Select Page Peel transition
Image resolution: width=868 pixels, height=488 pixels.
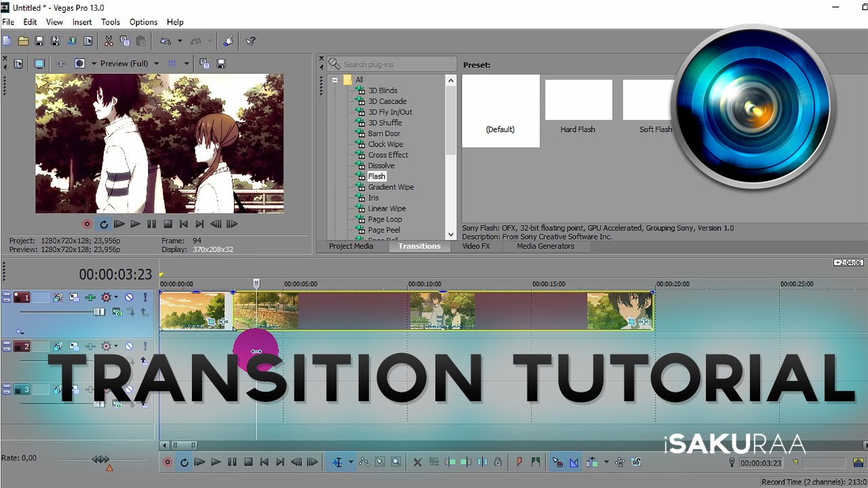coord(384,230)
